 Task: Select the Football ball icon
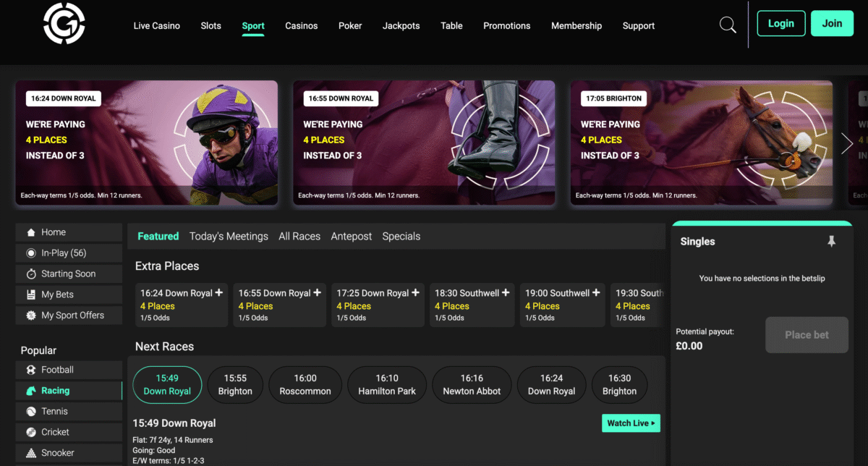tap(31, 370)
